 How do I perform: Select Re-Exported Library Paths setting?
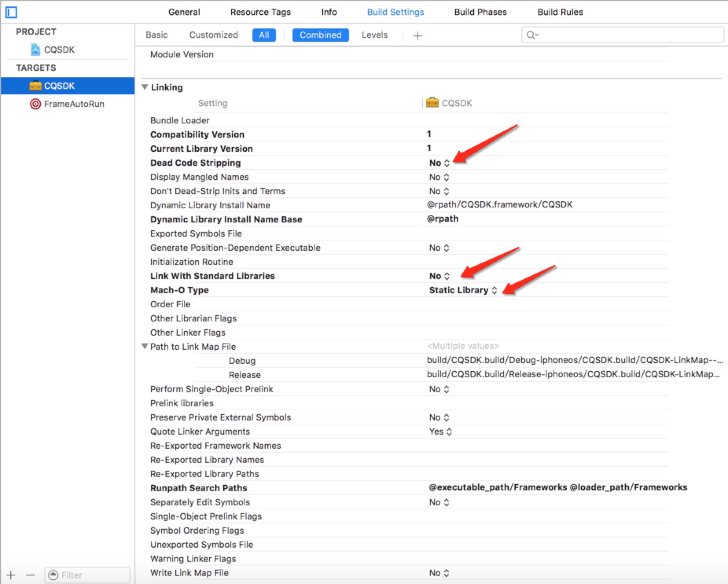point(204,474)
